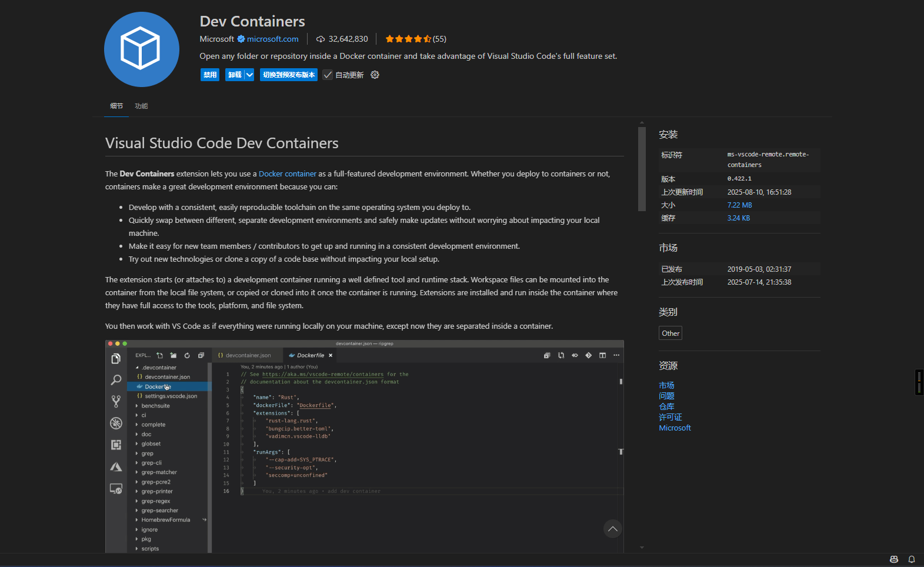Click the Dev Containers extension title
Image resolution: width=924 pixels, height=567 pixels.
(252, 22)
